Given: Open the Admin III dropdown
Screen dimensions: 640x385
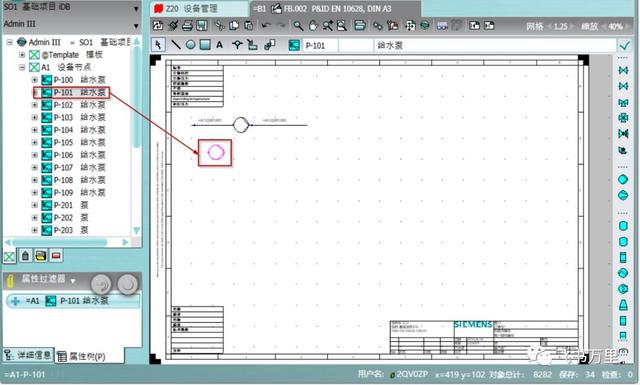Looking at the screenshot, I should click(136, 26).
